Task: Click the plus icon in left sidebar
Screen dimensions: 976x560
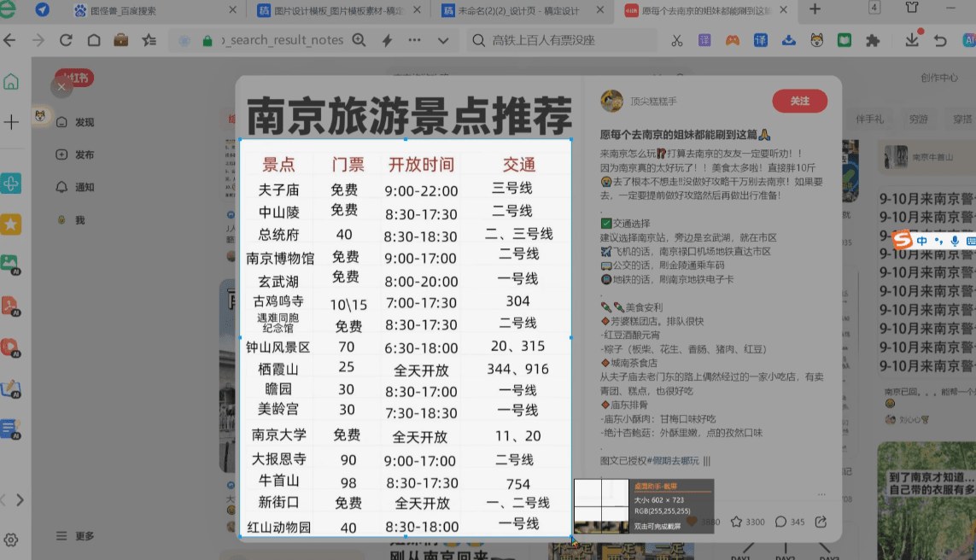Action: coord(11,122)
